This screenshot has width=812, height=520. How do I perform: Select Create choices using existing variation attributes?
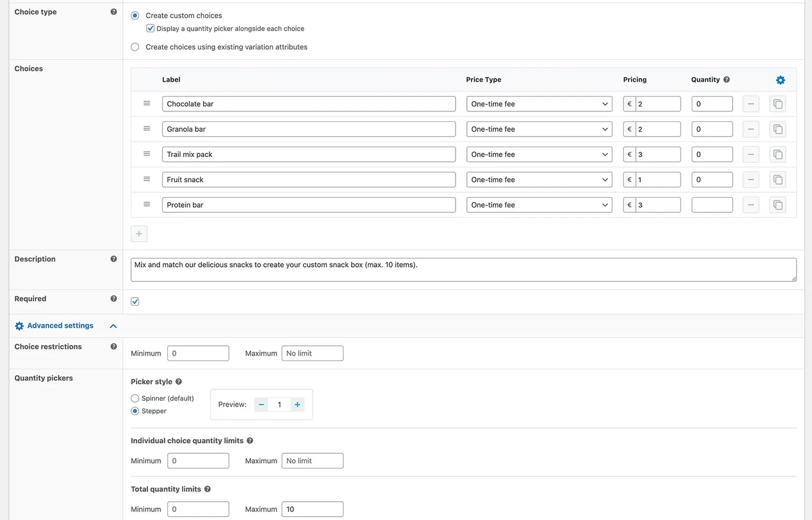click(135, 47)
